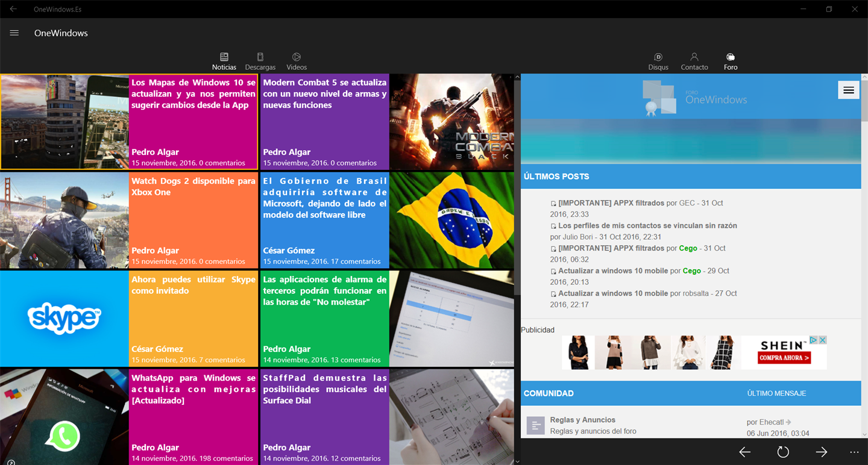Open Actualizar a windows 10 mobile by Cego
Screen dimensions: 868x465
coord(613,271)
